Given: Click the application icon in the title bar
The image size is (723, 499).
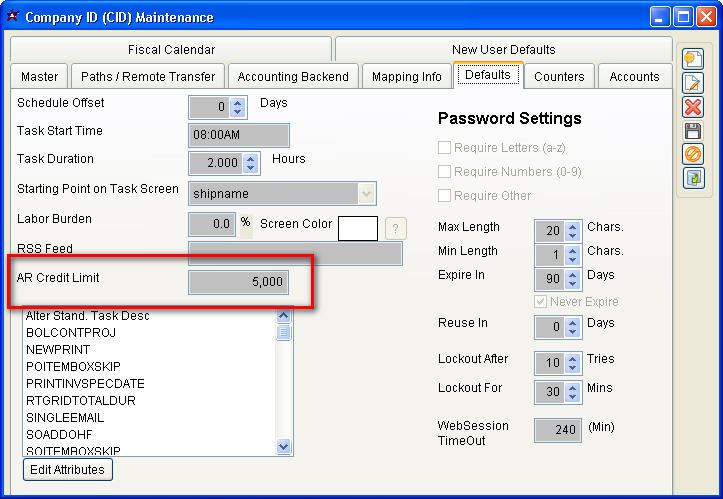Looking at the screenshot, I should click(x=14, y=17).
